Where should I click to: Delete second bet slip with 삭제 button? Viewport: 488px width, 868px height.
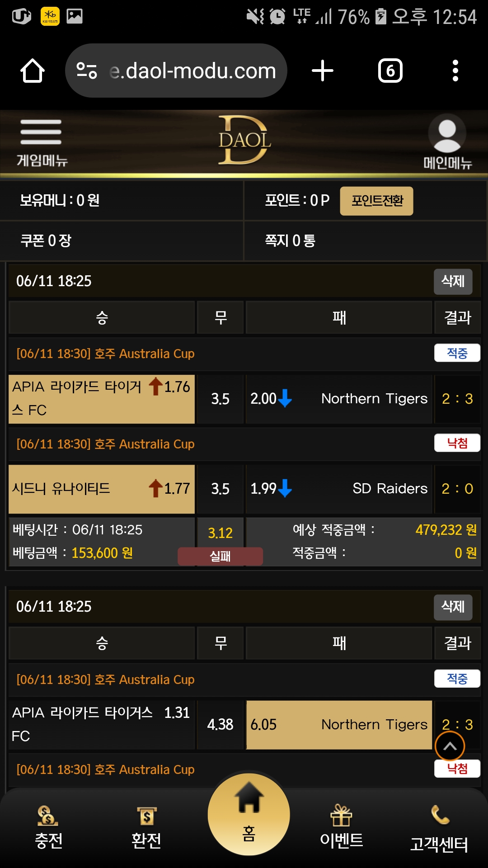point(453,607)
